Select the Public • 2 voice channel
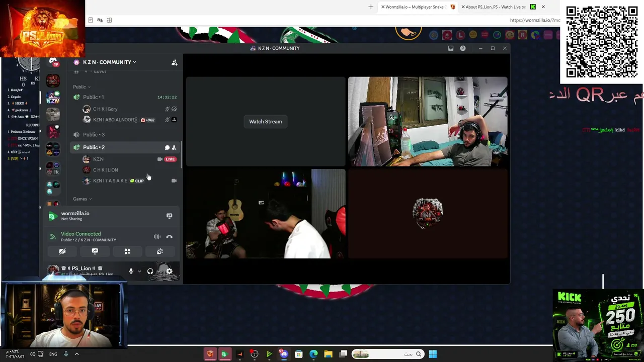Image resolution: width=644 pixels, height=362 pixels. [x=94, y=147]
